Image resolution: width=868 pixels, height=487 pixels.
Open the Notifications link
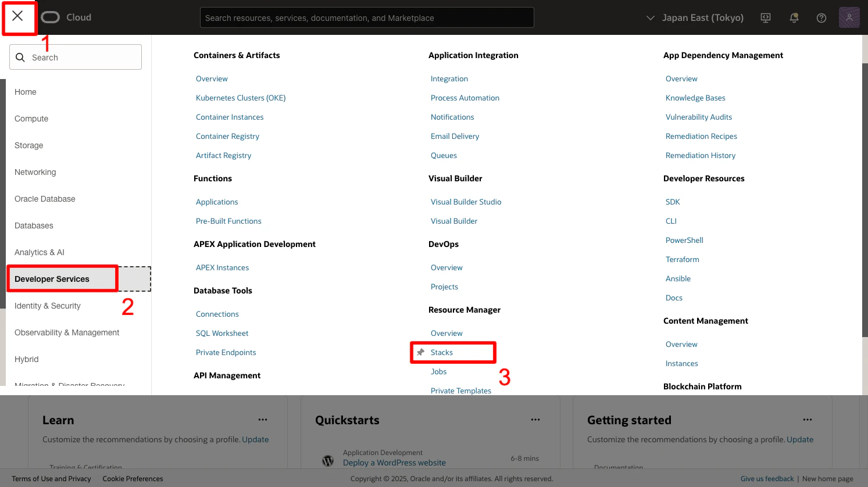452,117
